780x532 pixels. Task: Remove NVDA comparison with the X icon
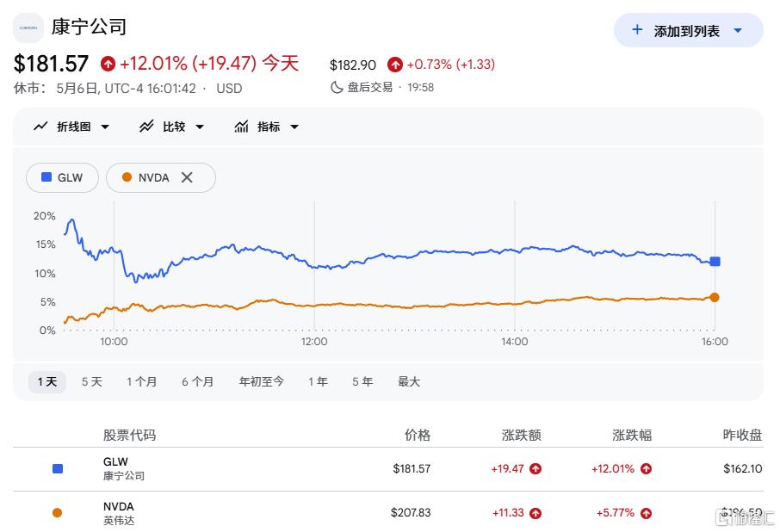[x=187, y=177]
